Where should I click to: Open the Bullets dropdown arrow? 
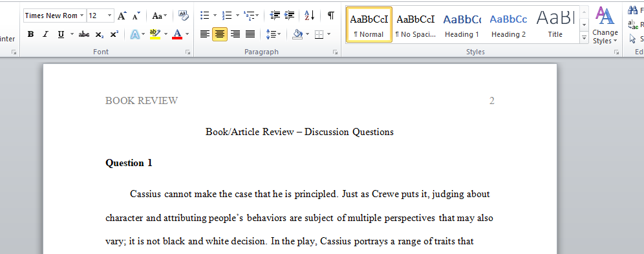[215, 16]
